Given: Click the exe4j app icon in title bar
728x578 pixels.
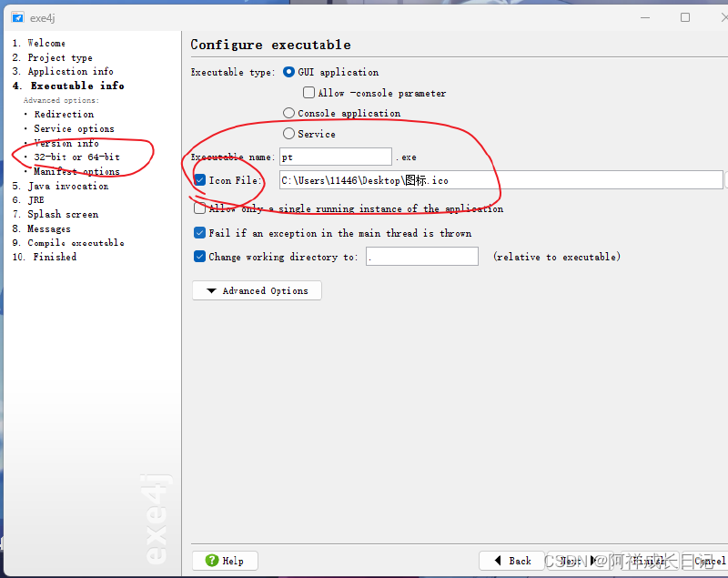Looking at the screenshot, I should (x=17, y=17).
